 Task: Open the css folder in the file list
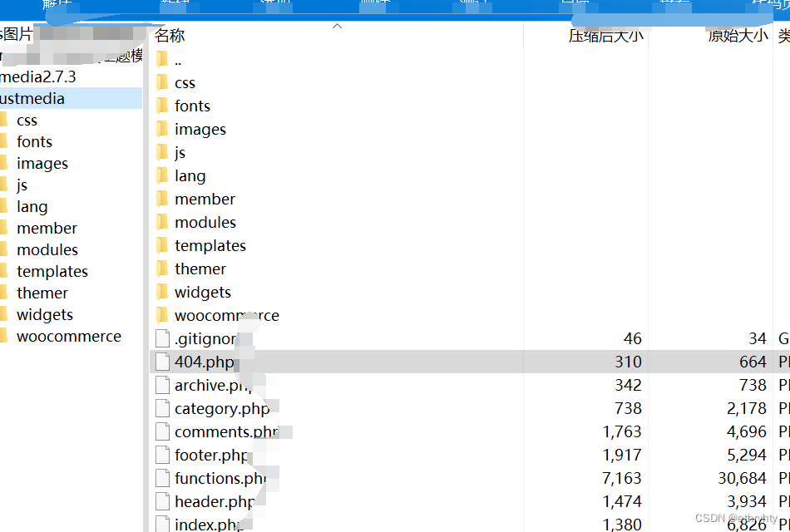[x=185, y=82]
